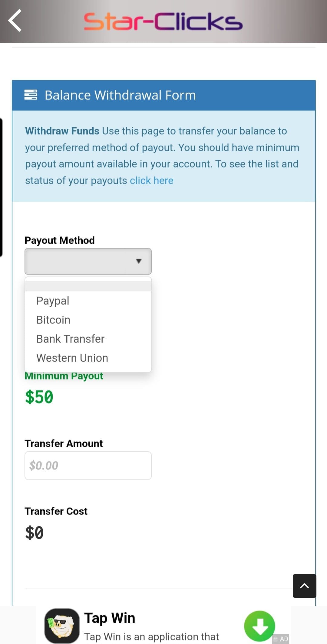The height and width of the screenshot is (644, 327).
Task: Choose the blank option in dropdown
Action: point(88,286)
